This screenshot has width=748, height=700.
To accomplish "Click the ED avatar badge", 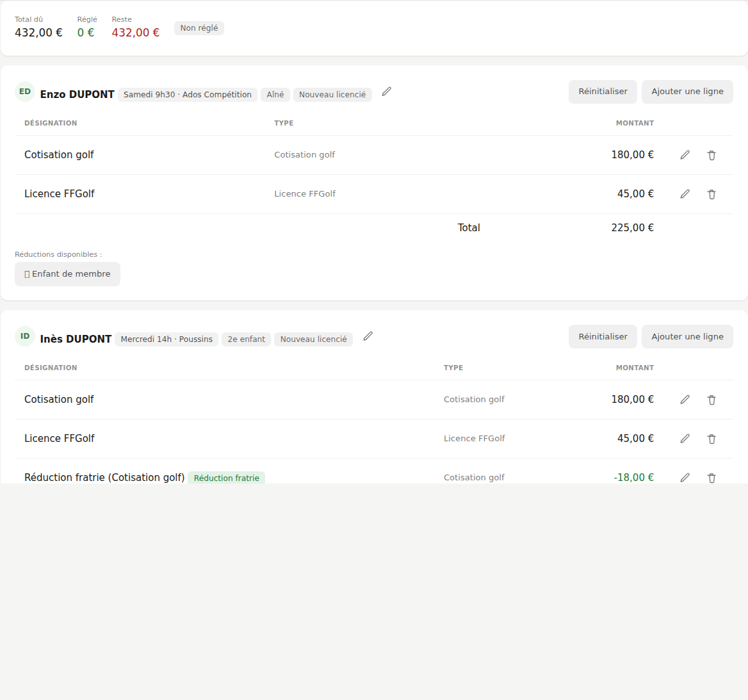I will pyautogui.click(x=25, y=92).
